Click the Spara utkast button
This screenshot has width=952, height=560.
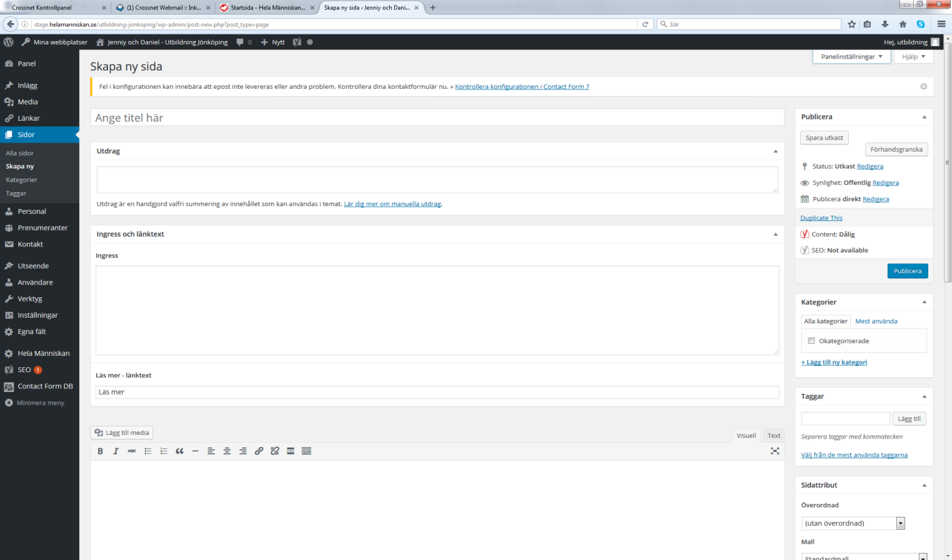pos(825,138)
